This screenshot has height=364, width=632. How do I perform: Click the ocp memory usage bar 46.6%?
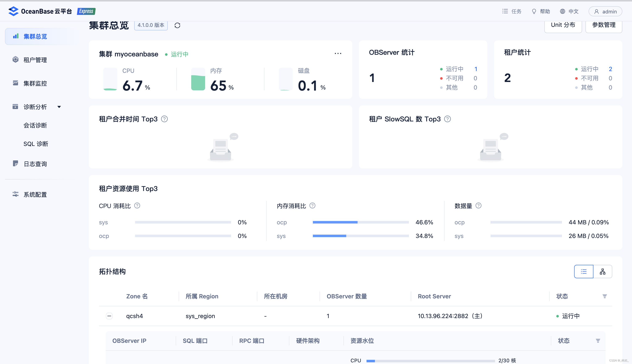pos(361,222)
